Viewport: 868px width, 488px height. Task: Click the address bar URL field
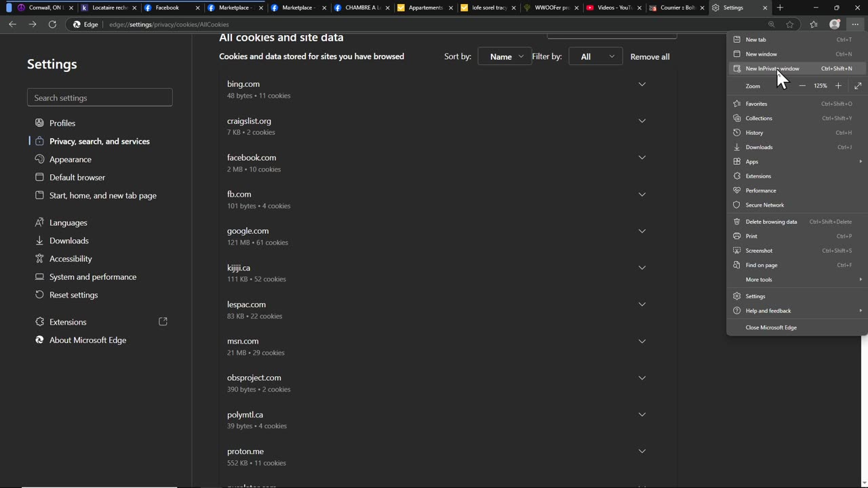(434, 24)
